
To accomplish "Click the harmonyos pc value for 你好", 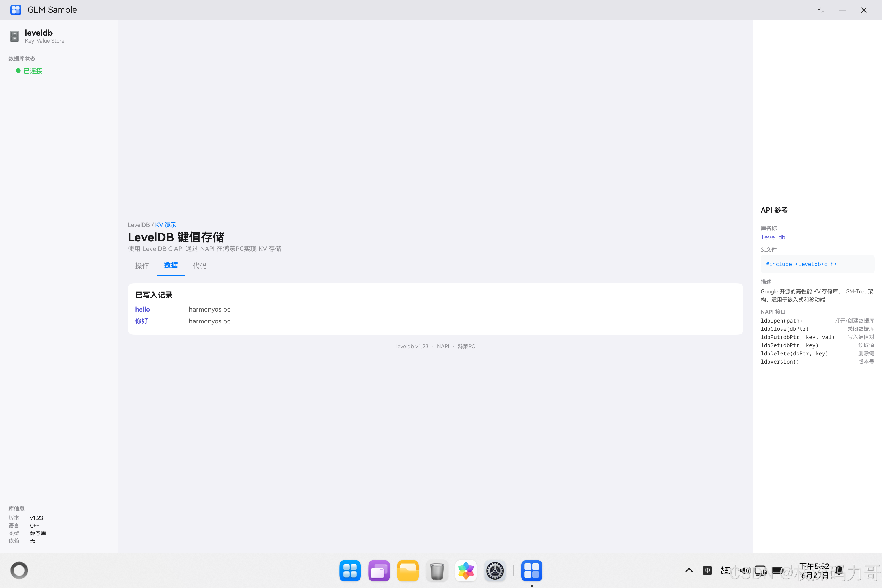I will [x=209, y=321].
